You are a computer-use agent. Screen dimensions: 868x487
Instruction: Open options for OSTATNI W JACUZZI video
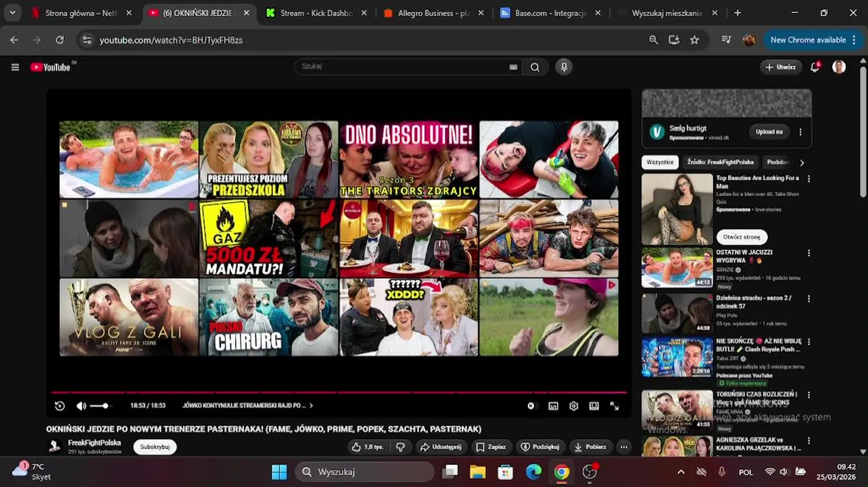(x=809, y=254)
